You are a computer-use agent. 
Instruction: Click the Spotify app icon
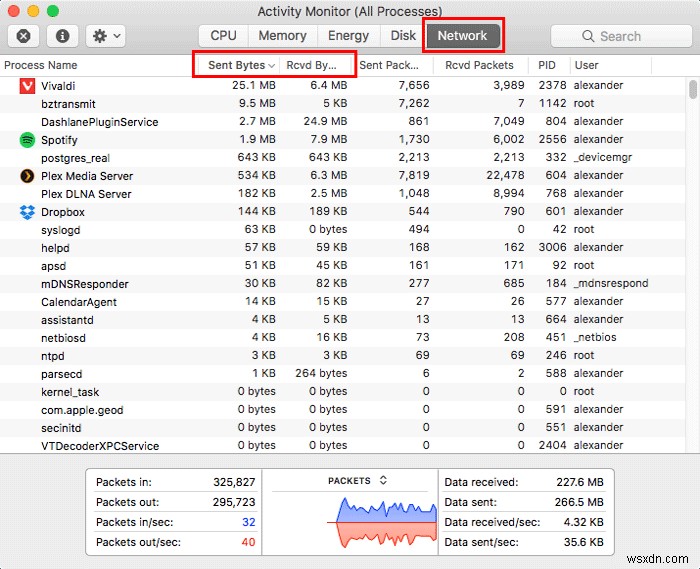tap(27, 140)
